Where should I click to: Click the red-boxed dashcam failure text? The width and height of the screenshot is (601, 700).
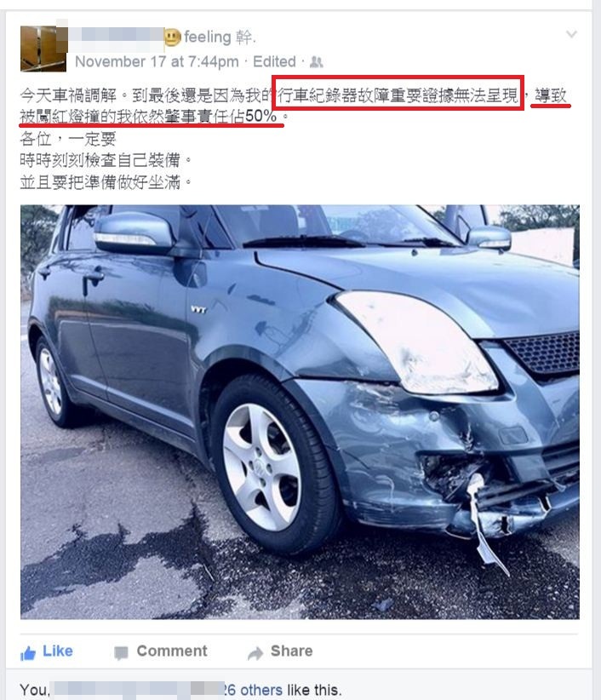[x=398, y=93]
